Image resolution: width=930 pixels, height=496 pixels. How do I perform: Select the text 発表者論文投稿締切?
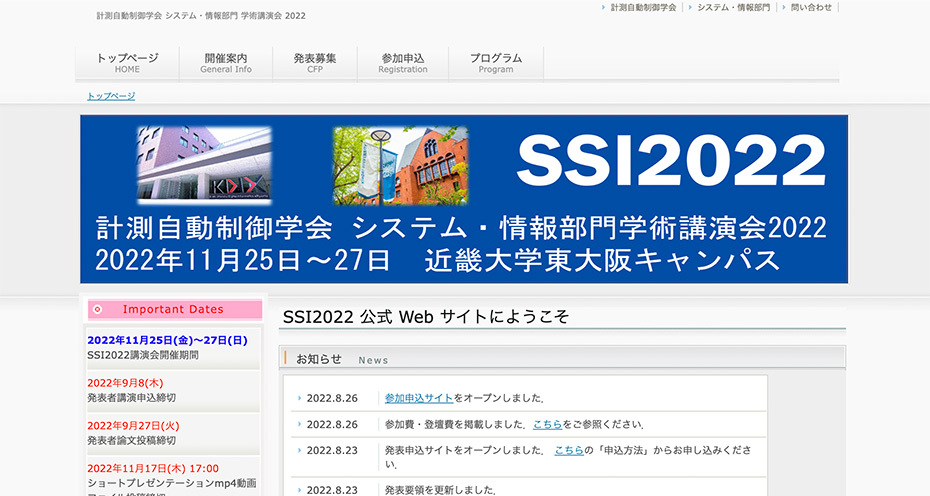132,441
